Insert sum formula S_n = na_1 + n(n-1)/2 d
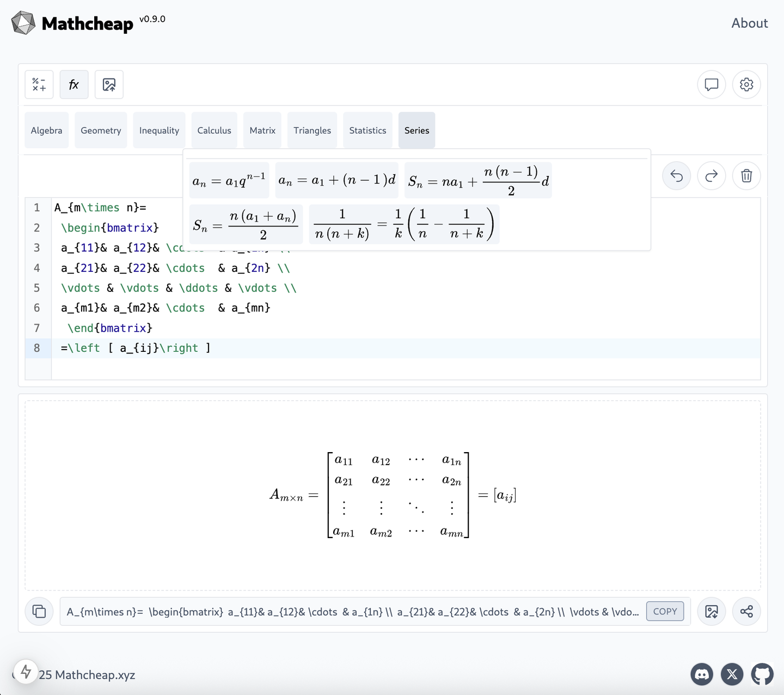This screenshot has width=784, height=695. coord(479,180)
